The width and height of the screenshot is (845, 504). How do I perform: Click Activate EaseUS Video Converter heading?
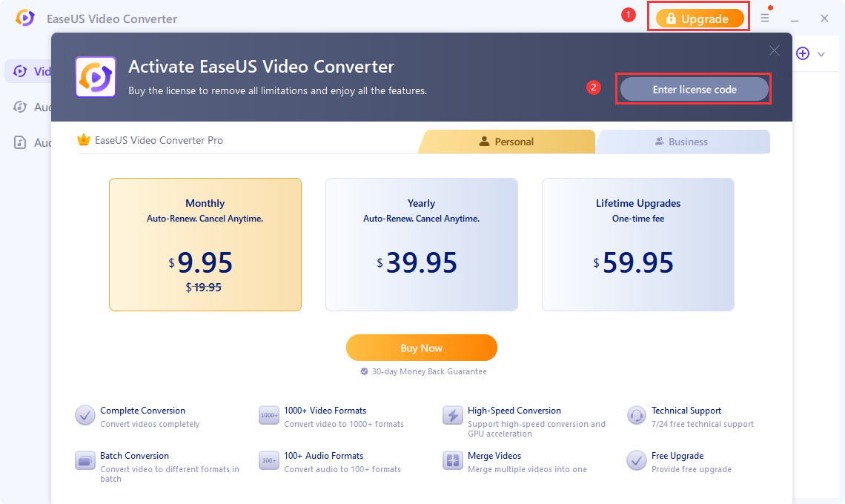tap(262, 66)
